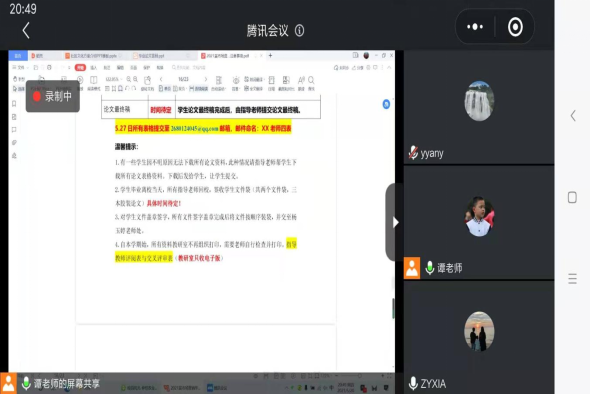Open the new tab plus in shared window

pyautogui.click(x=270, y=55)
